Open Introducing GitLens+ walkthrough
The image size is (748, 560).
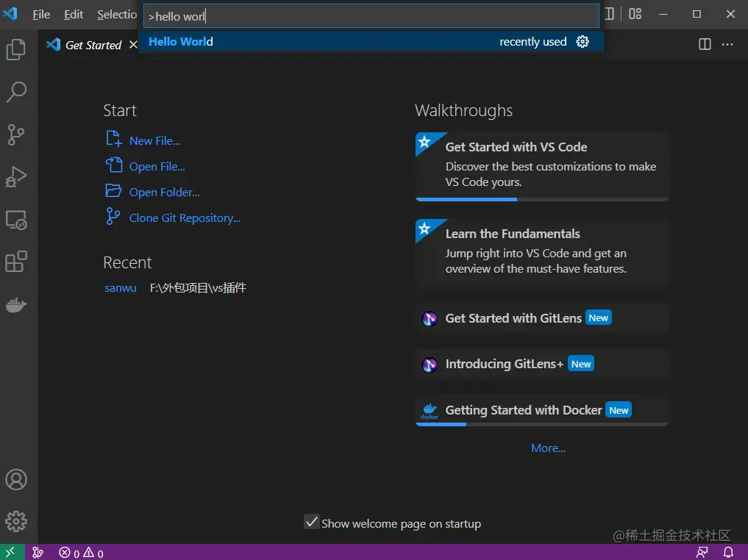click(x=542, y=365)
